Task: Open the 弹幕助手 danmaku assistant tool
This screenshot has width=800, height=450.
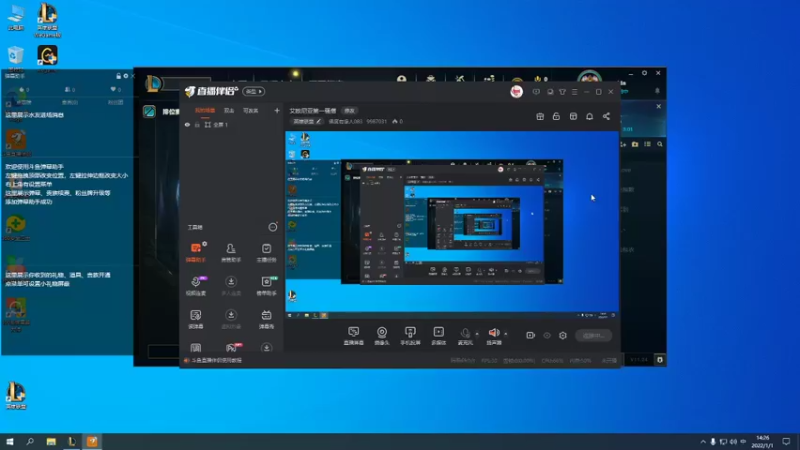Action: click(x=196, y=252)
